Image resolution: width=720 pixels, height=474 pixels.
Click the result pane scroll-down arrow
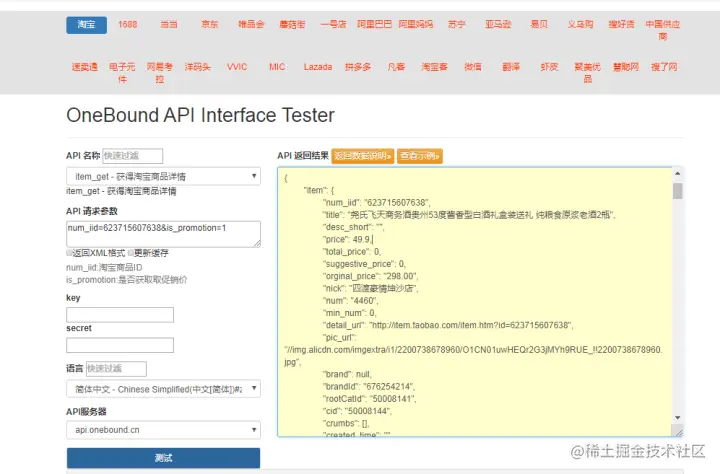click(x=677, y=418)
